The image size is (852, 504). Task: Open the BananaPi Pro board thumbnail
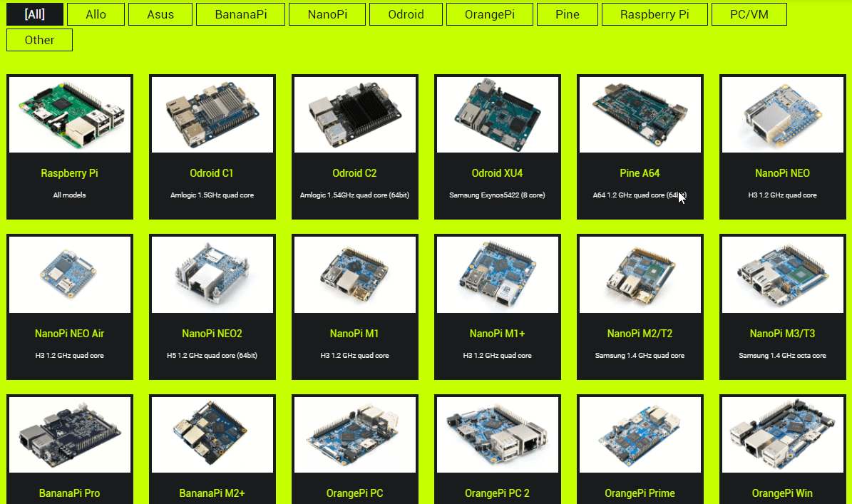pyautogui.click(x=70, y=435)
